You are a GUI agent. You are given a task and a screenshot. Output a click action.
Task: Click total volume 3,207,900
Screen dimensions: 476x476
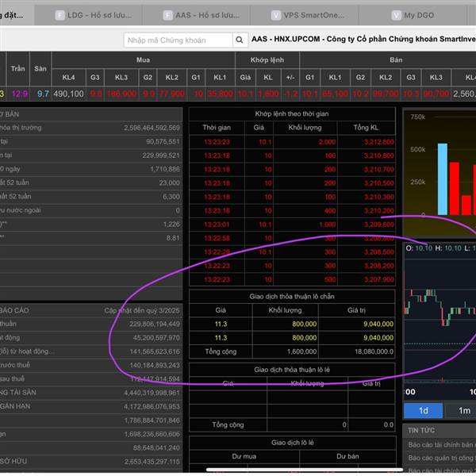click(x=379, y=279)
